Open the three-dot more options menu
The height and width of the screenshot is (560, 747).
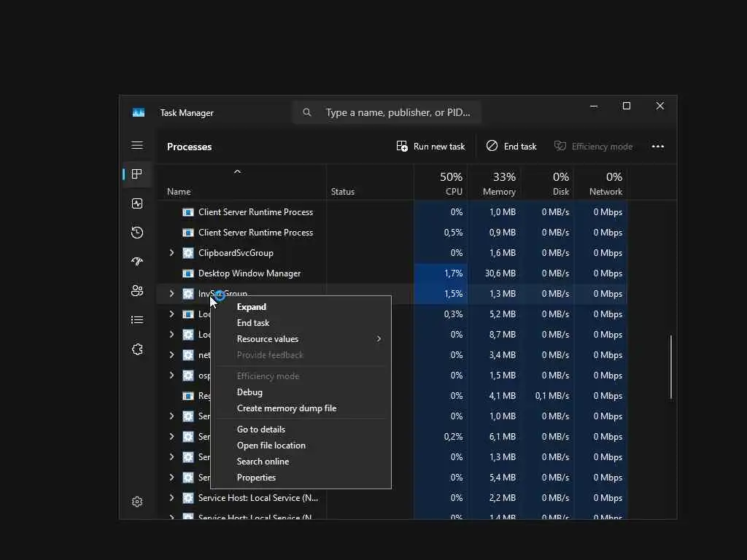click(658, 146)
